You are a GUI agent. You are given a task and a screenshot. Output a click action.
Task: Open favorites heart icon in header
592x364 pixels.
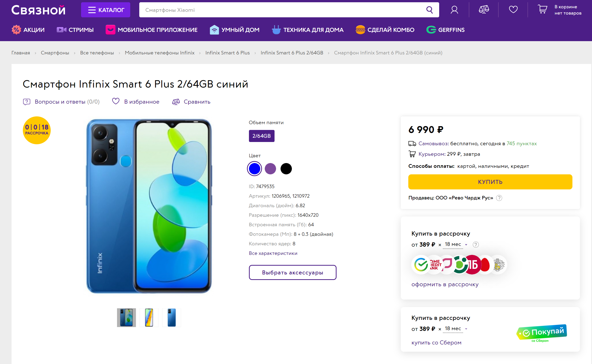513,10
